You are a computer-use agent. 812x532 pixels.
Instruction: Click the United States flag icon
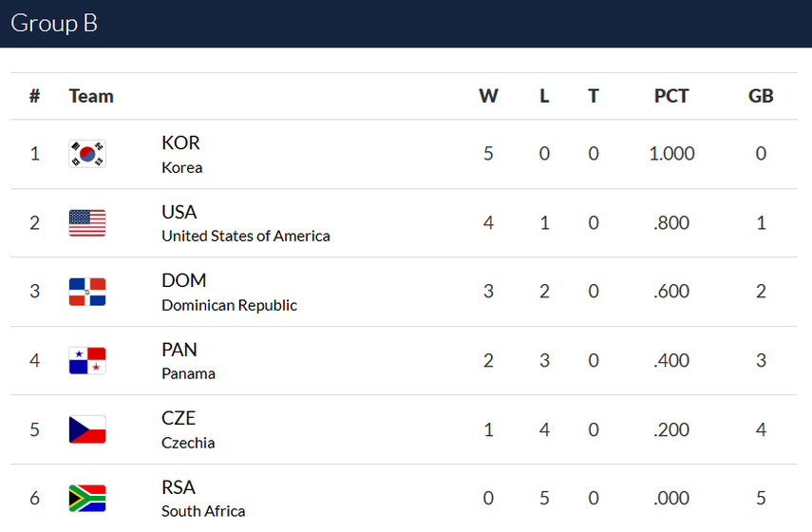pyautogui.click(x=87, y=223)
